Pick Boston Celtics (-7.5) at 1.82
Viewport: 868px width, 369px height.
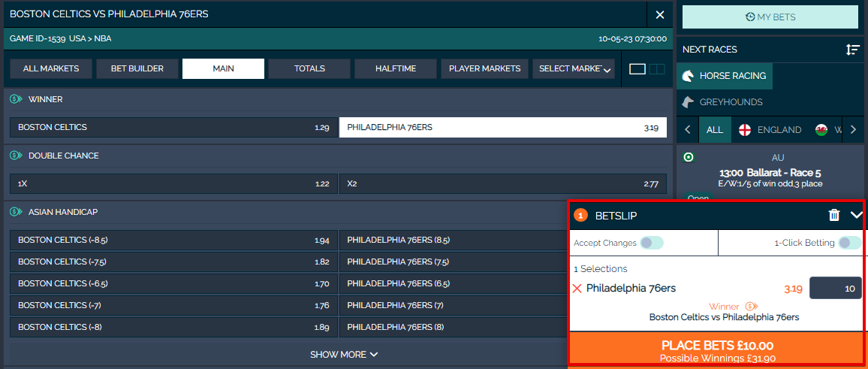point(173,262)
